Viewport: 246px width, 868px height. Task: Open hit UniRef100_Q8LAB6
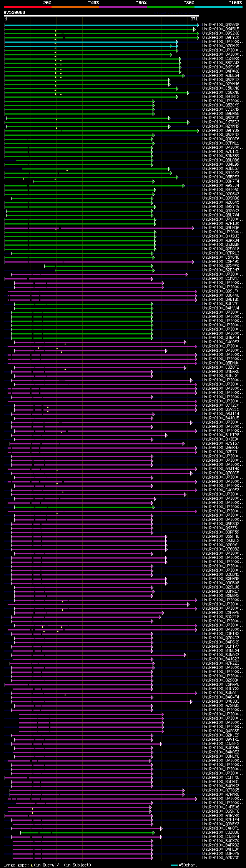click(x=221, y=160)
